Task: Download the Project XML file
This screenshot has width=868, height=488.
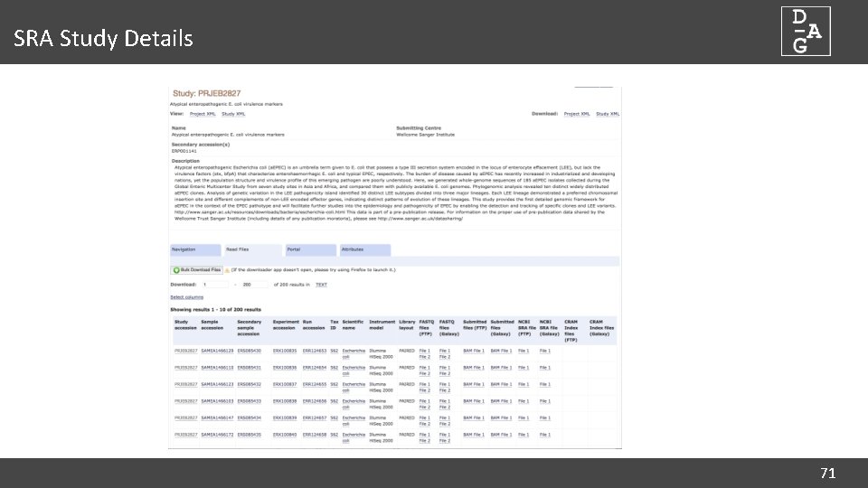Action: click(577, 114)
